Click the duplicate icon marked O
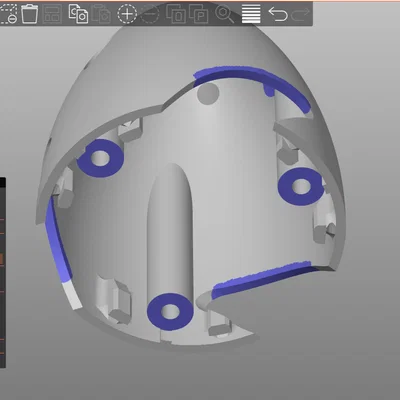Viewport: 400px width, 400px height. coord(176,14)
